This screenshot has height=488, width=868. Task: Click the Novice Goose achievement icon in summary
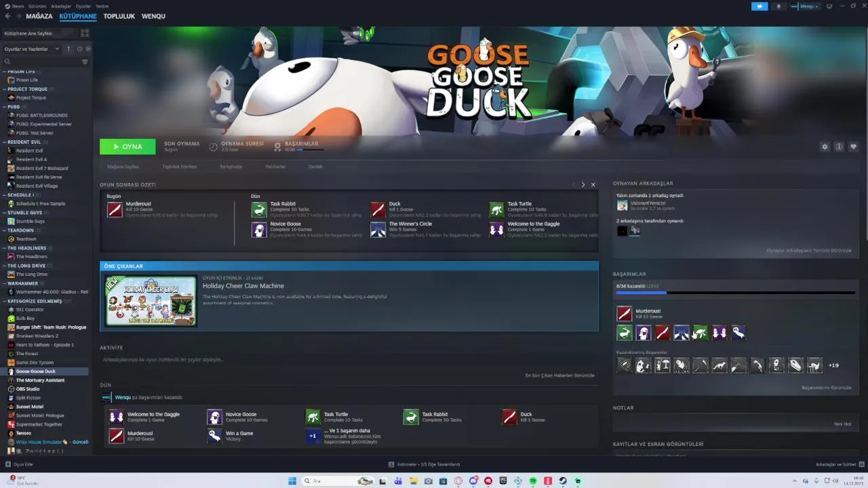[259, 230]
